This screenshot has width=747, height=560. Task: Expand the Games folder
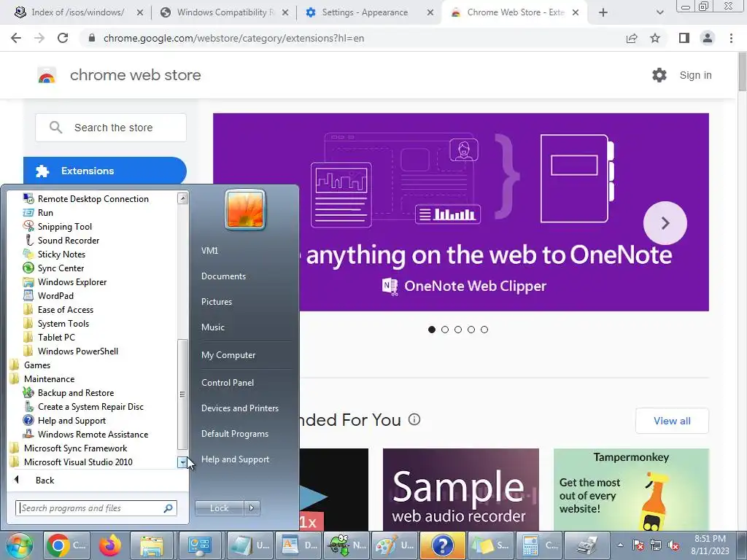[x=30, y=365]
